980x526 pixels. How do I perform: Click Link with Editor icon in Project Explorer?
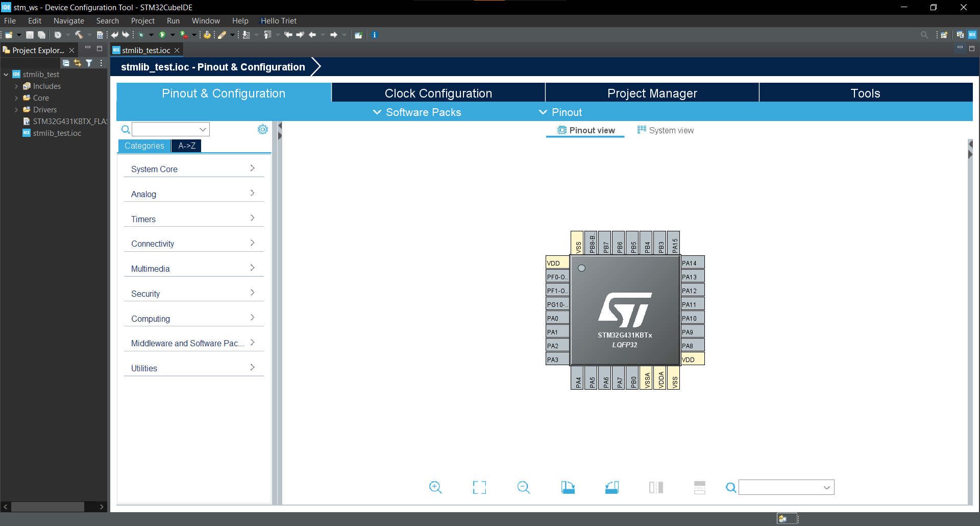click(78, 63)
